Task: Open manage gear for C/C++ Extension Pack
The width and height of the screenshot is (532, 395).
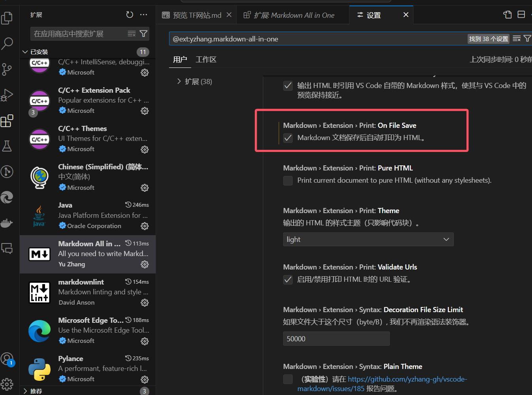Action: 145,111
